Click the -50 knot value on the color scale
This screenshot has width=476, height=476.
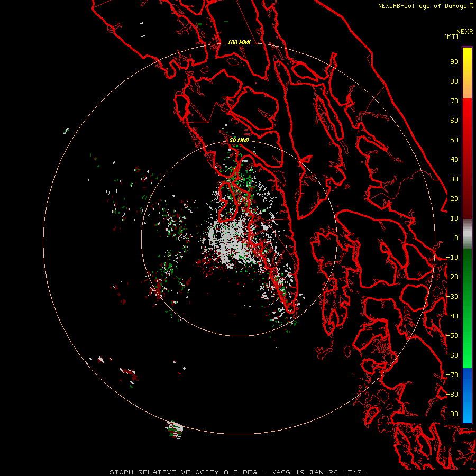pos(452,336)
